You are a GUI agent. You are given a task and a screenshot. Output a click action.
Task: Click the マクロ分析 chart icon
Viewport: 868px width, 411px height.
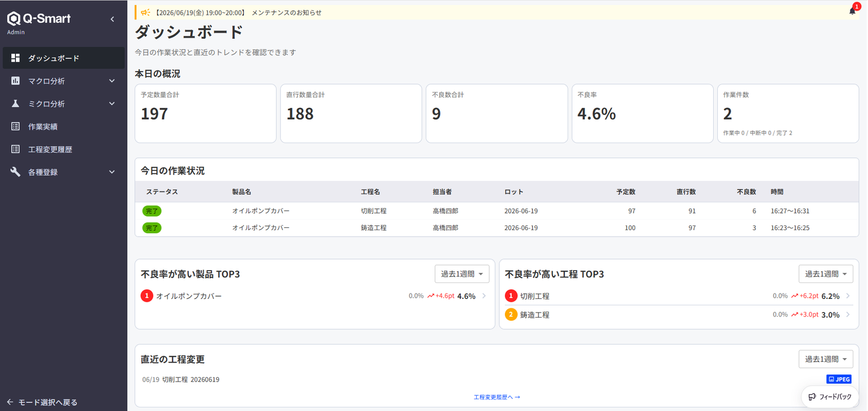[16, 81]
